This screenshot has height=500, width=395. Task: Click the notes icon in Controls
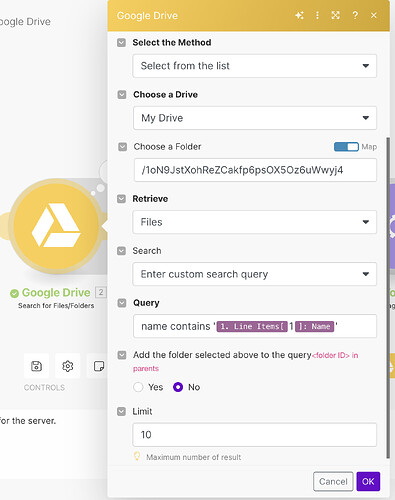[x=99, y=366]
